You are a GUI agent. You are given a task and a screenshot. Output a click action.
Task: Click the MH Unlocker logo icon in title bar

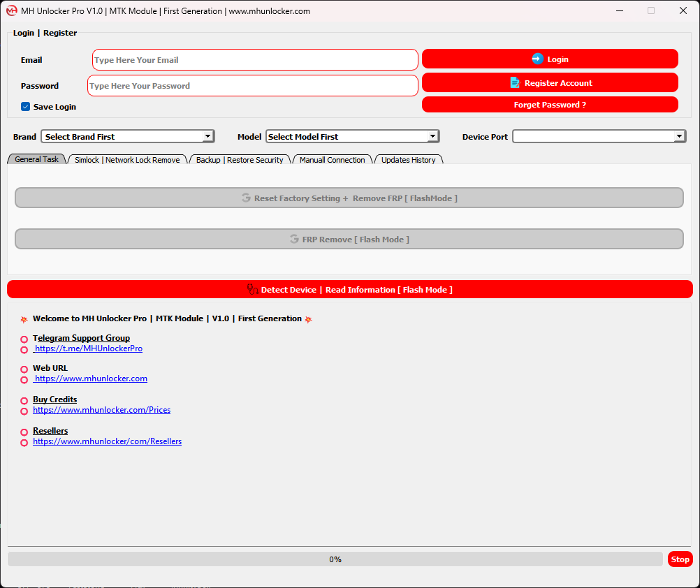pos(11,11)
